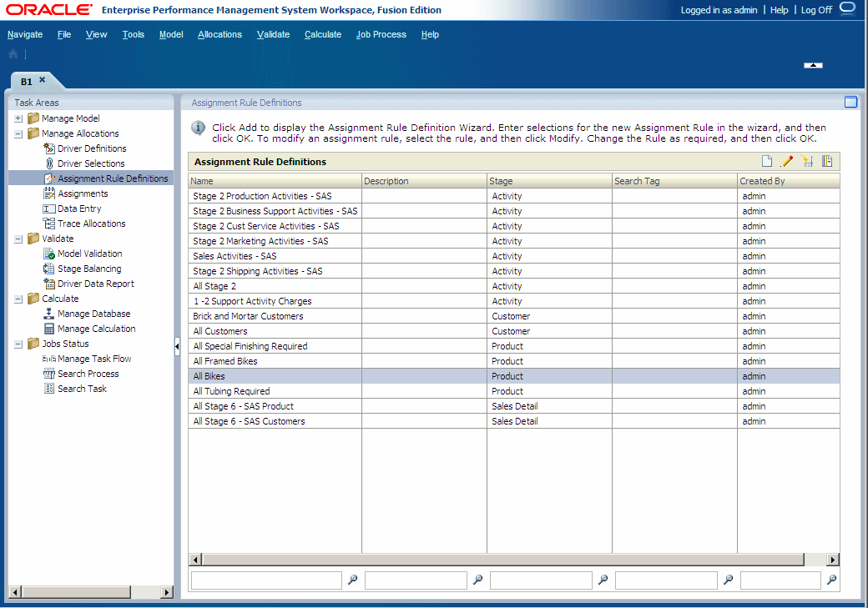Sort by the Created By column header

pos(788,181)
